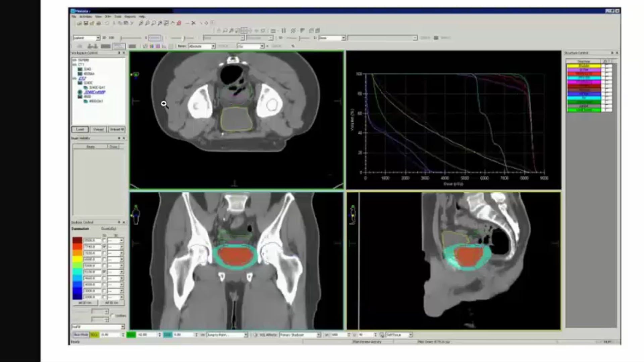Click the Load button in Workspace Control
The width and height of the screenshot is (644, 362).
[x=80, y=129]
